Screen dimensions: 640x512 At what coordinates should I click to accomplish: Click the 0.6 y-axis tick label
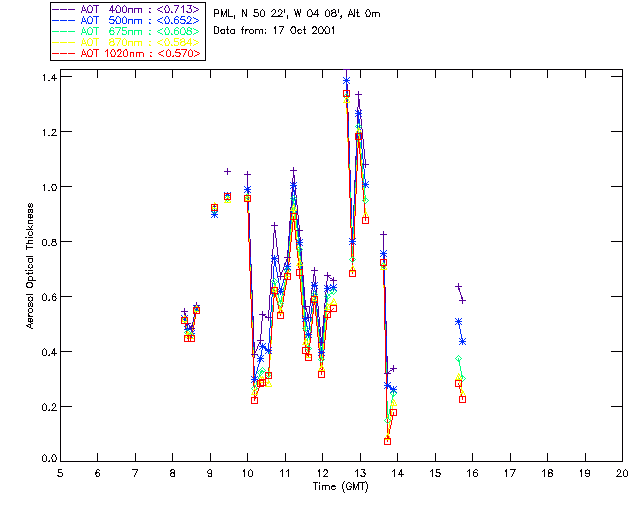coord(49,297)
